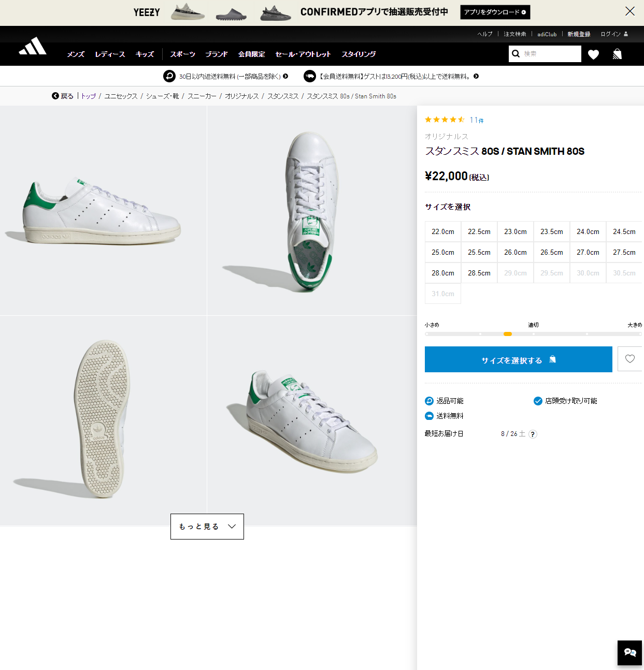Choose size 28.5cm option

pos(479,273)
